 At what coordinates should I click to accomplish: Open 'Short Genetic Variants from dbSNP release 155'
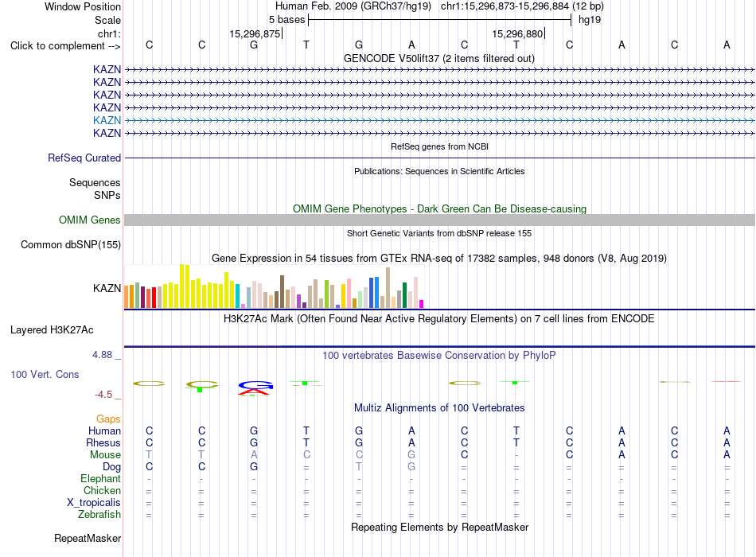(x=439, y=233)
